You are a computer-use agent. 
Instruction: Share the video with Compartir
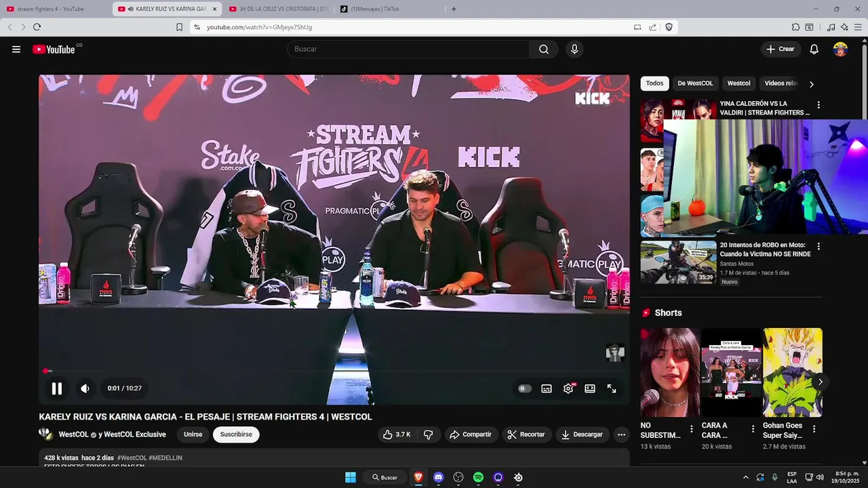(471, 434)
